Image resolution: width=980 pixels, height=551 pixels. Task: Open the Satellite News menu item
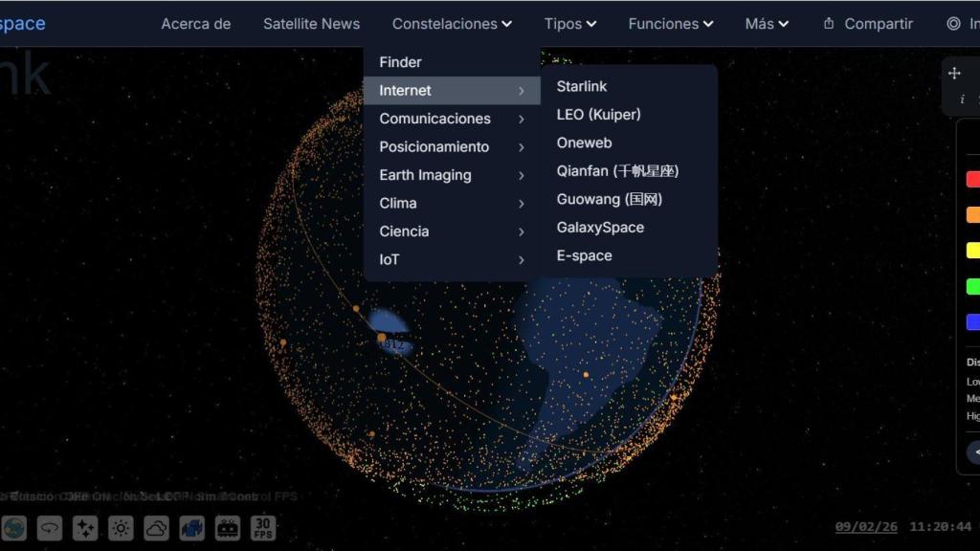pyautogui.click(x=311, y=23)
